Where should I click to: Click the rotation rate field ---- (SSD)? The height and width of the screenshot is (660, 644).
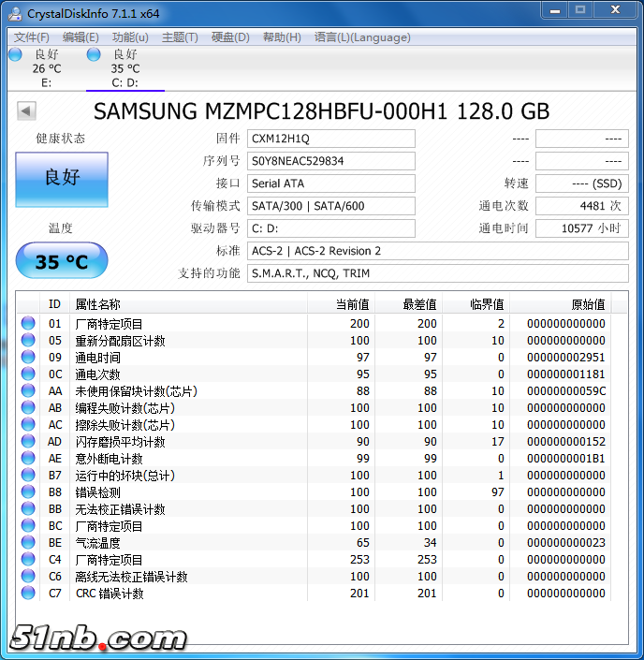(x=581, y=183)
